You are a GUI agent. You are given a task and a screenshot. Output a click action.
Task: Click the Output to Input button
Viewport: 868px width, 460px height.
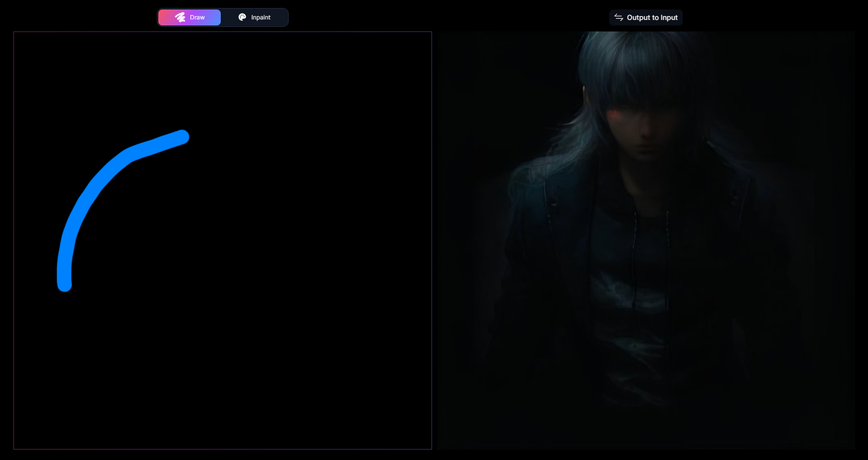pos(646,17)
